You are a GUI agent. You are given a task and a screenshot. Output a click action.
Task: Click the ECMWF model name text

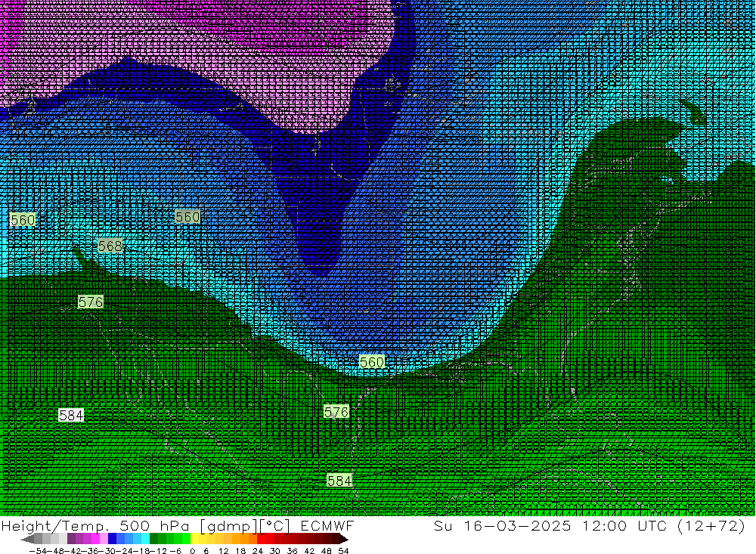click(x=327, y=525)
